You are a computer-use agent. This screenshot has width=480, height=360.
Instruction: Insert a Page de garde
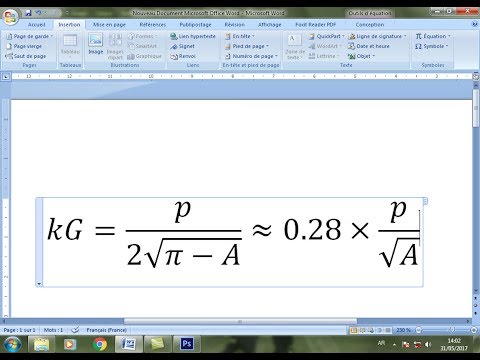(30, 36)
